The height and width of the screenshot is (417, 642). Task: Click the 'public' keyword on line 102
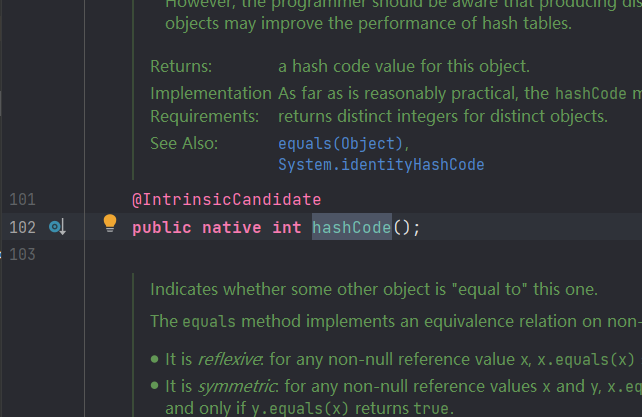(162, 228)
